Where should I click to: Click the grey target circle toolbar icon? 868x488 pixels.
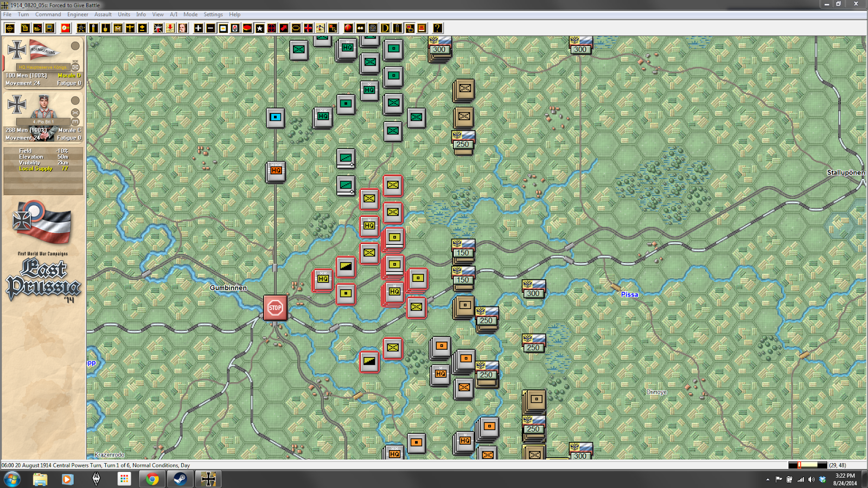373,28
